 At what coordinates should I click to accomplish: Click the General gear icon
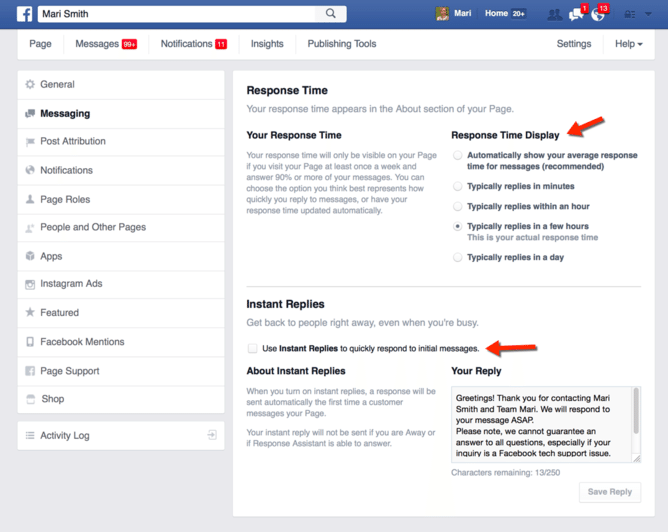point(30,84)
